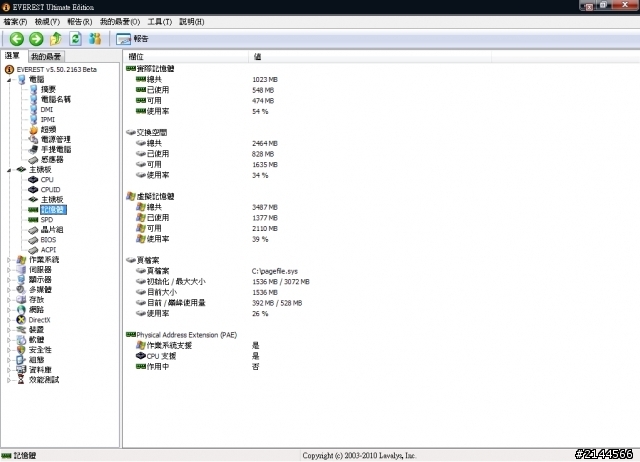Select the DMI tree entry
640x462 pixels.
tap(47, 109)
